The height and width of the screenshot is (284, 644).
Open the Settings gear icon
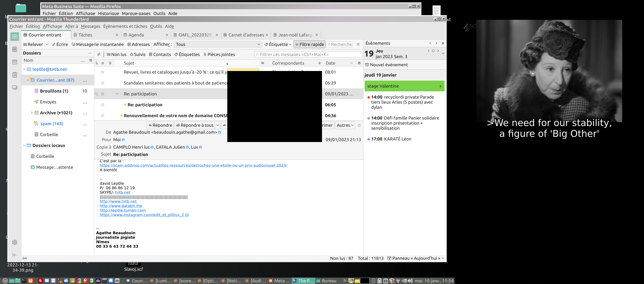[15, 242]
